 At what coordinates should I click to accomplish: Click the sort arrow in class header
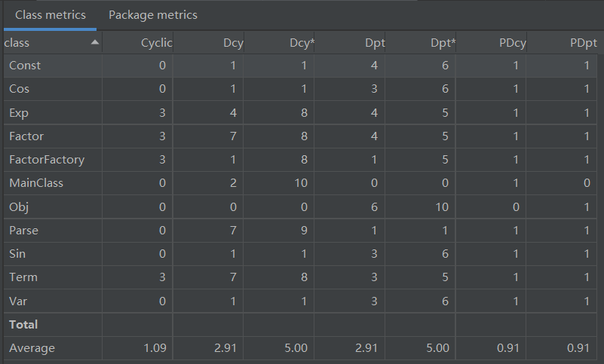coord(94,43)
